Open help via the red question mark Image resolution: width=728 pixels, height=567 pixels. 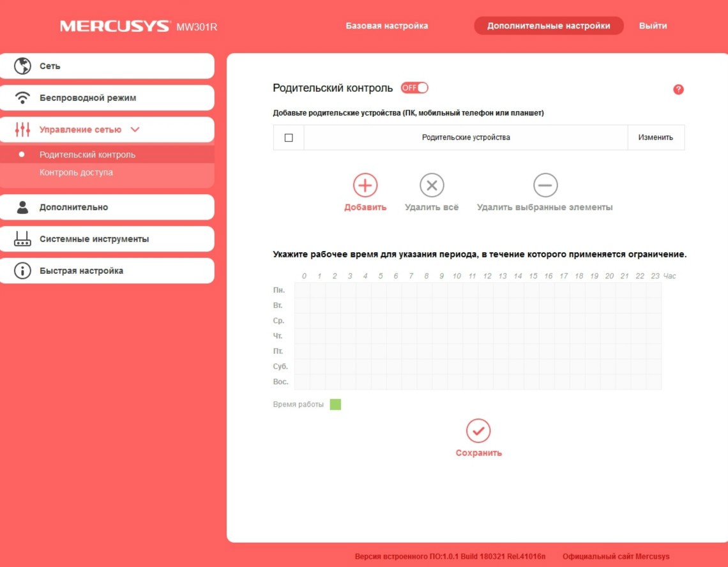pyautogui.click(x=678, y=89)
